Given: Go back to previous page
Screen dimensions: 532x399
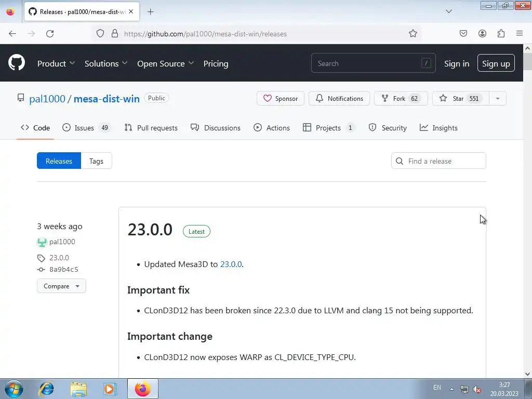Looking at the screenshot, I should point(12,34).
